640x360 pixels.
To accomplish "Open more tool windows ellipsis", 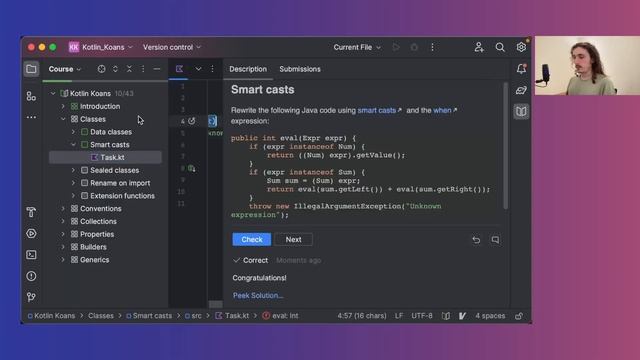I will click(31, 117).
